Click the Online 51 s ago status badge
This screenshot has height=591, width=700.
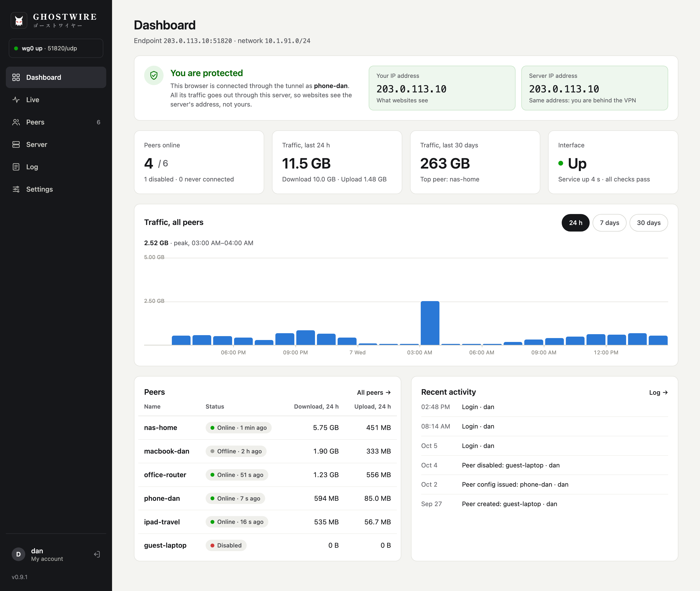click(237, 475)
